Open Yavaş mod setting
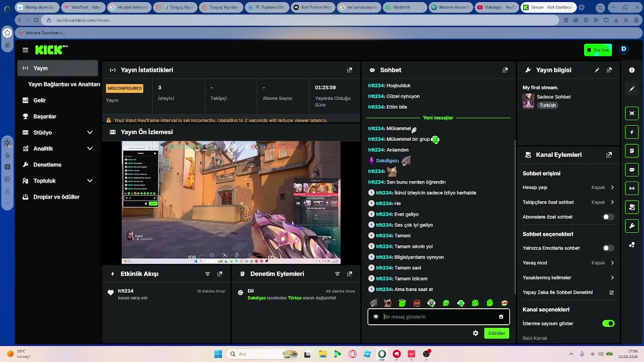This screenshot has height=362, width=644. click(x=569, y=263)
